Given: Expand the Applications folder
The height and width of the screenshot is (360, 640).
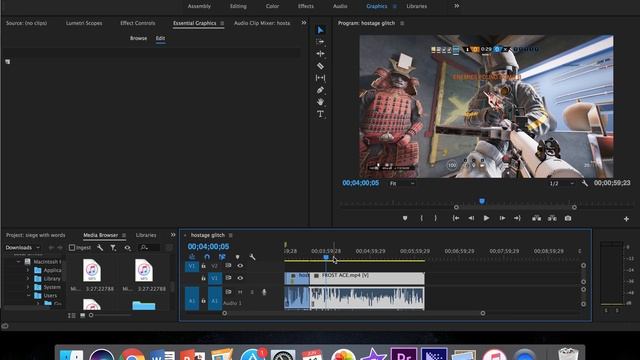Looking at the screenshot, I should [x=28, y=270].
